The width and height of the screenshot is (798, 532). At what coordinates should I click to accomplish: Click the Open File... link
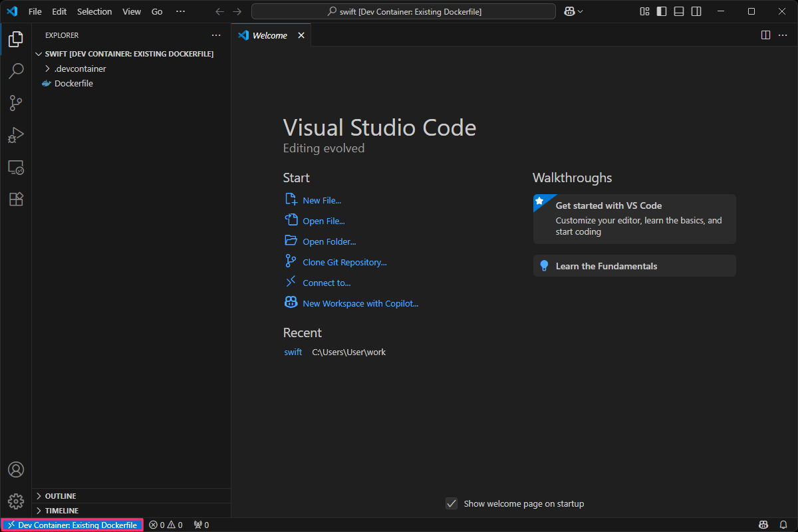[324, 221]
